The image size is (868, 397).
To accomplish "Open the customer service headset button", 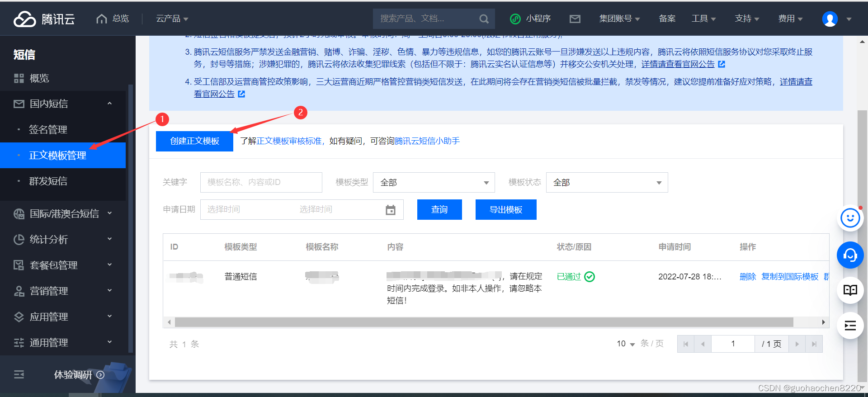I will (x=850, y=255).
